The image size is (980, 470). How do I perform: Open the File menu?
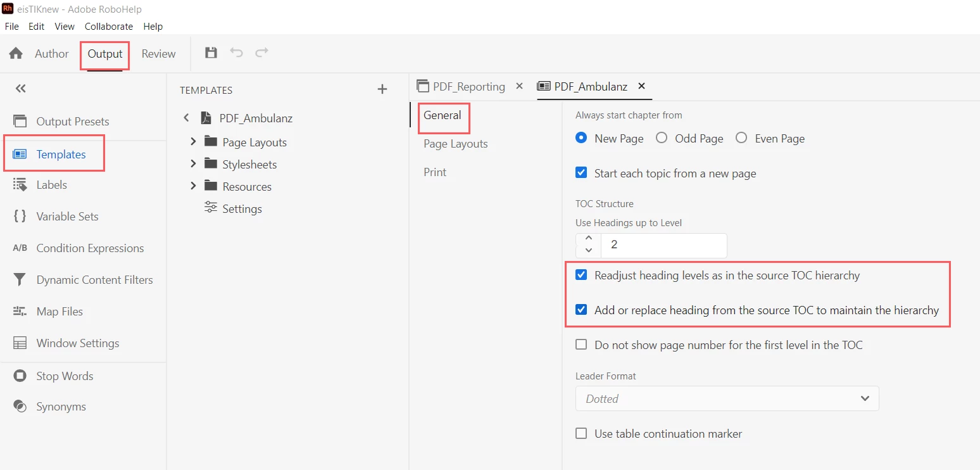click(12, 27)
